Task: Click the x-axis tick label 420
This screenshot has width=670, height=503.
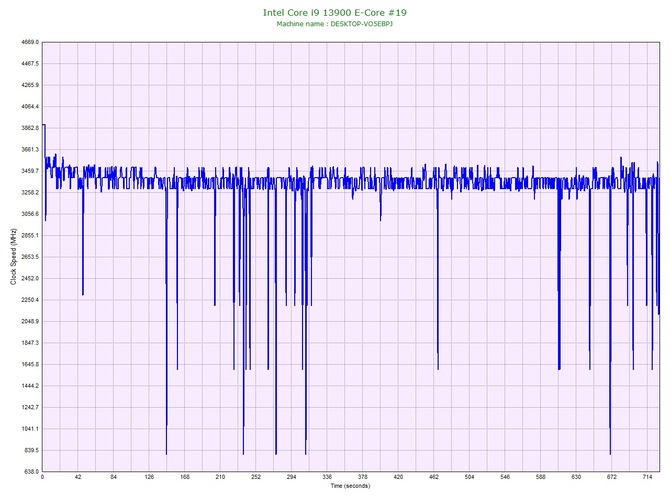Action: click(398, 477)
